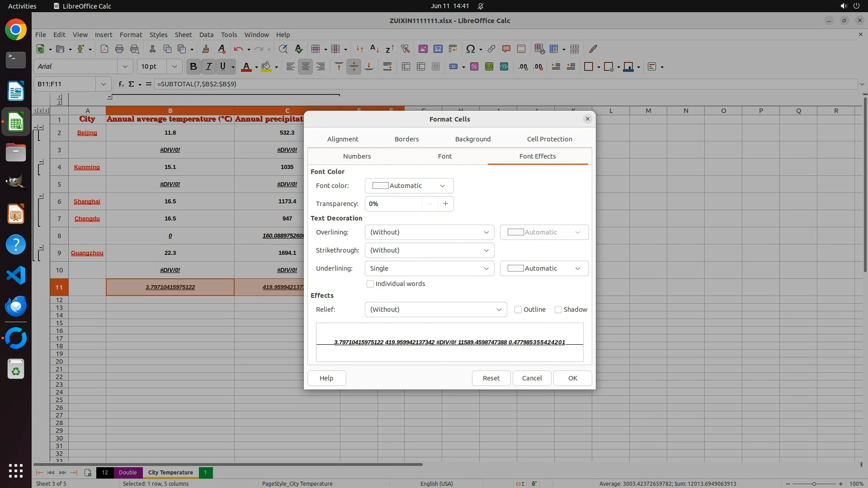Viewport: 868px width, 488px height.
Task: Check the Outline effect checkbox
Action: point(518,310)
